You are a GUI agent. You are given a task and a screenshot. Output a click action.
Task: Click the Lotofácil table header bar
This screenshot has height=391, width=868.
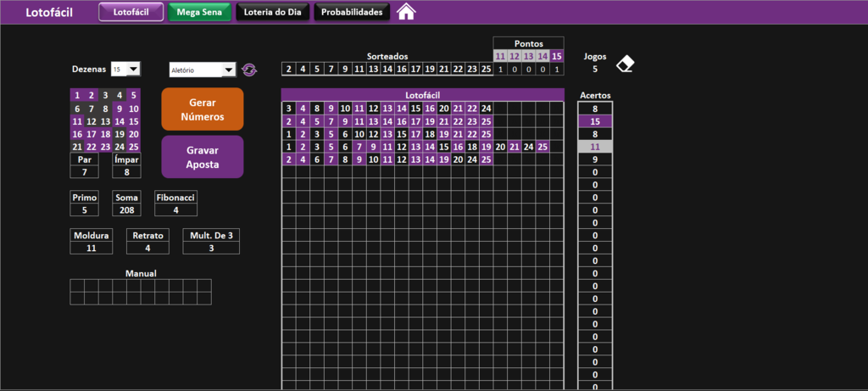click(x=423, y=95)
